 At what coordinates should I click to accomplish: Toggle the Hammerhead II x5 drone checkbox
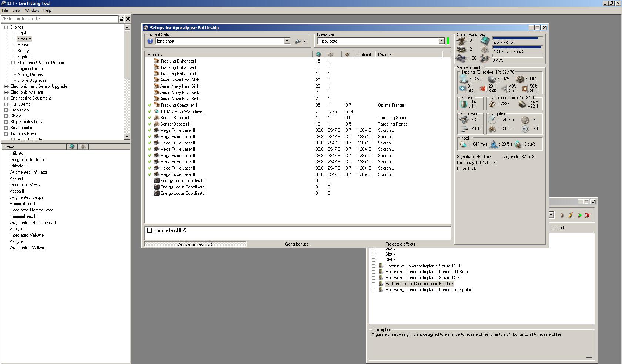(x=150, y=230)
